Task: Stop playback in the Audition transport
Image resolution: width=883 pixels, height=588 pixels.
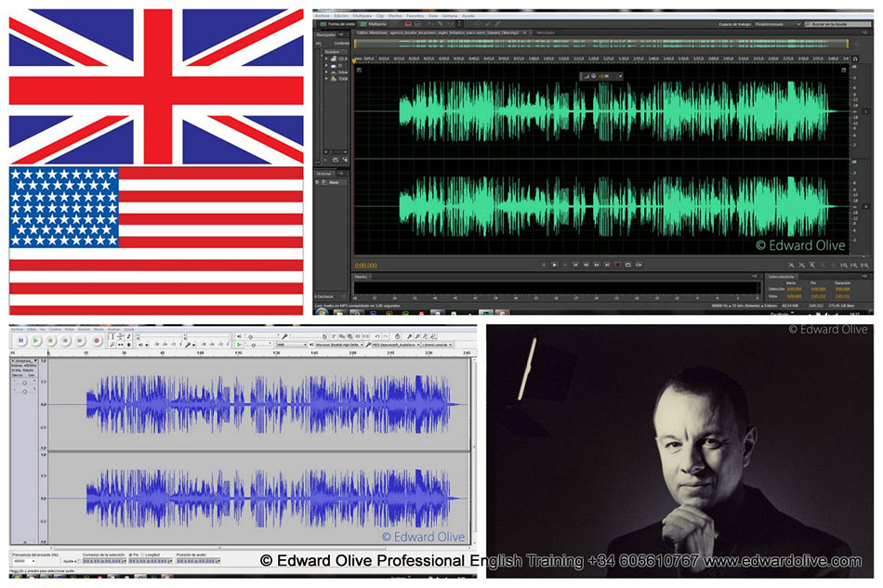Action: tap(544, 265)
